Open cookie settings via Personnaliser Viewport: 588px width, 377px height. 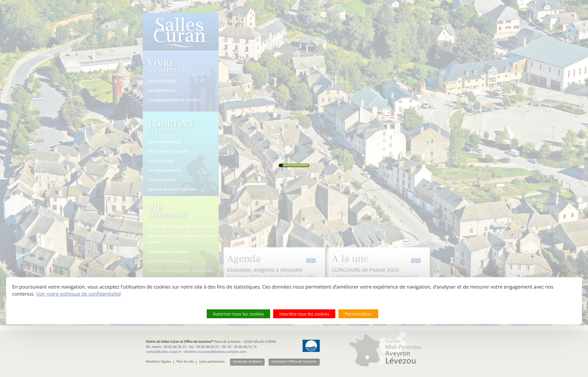[358, 314]
